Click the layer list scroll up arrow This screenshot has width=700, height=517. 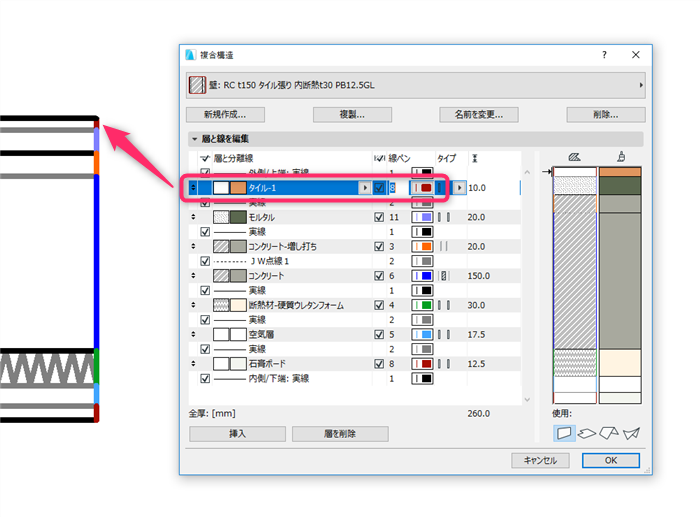click(x=527, y=172)
